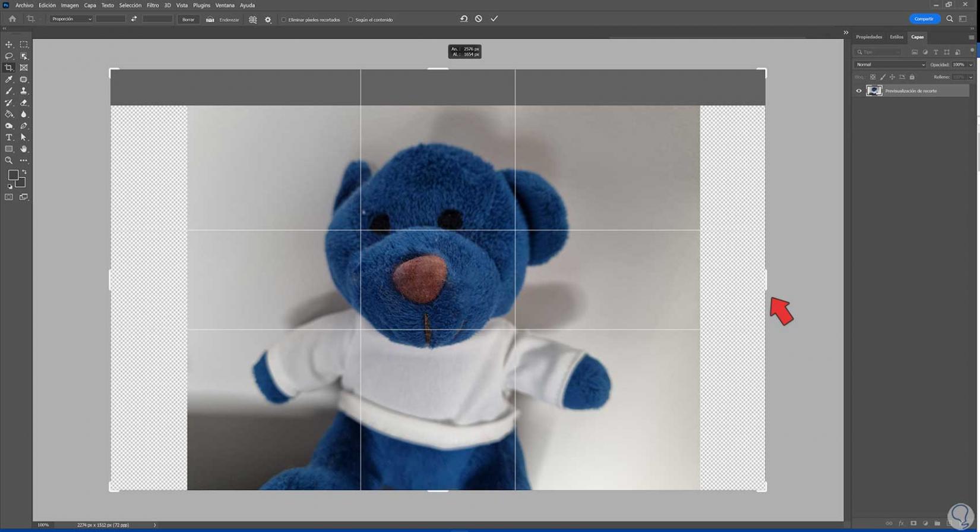Image resolution: width=980 pixels, height=532 pixels.
Task: Select the Move tool
Action: pos(9,45)
